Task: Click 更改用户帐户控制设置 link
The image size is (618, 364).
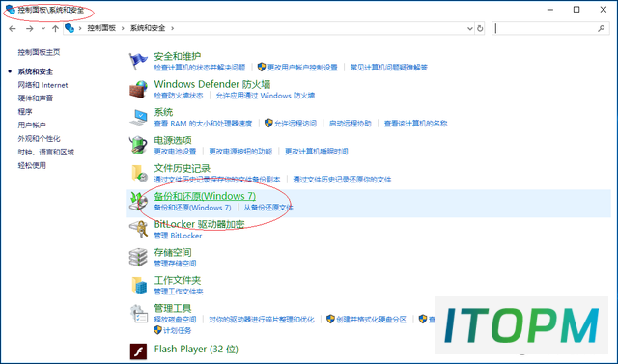Action: (x=302, y=68)
